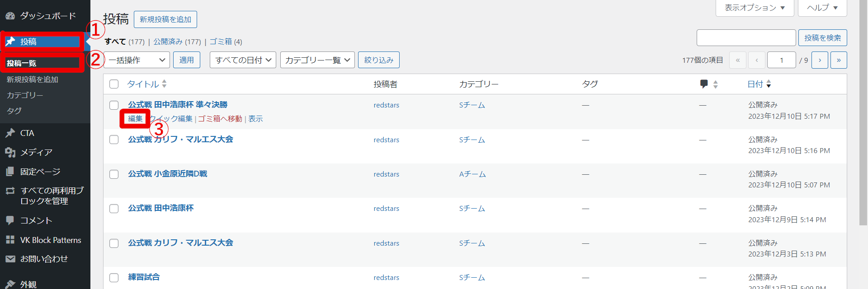
Task: Click the post search text field
Action: pyautogui.click(x=746, y=38)
